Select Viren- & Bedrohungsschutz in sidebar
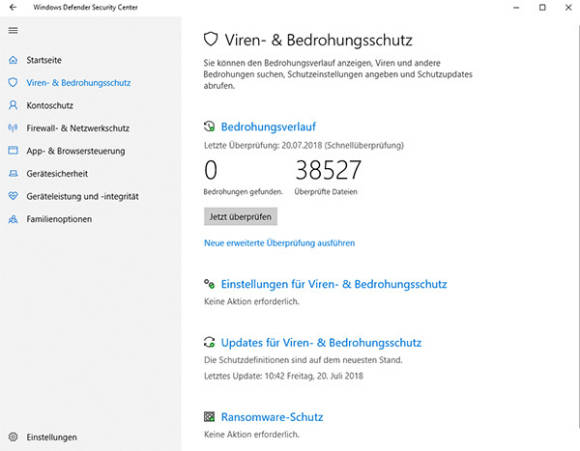The image size is (580, 451). point(78,83)
